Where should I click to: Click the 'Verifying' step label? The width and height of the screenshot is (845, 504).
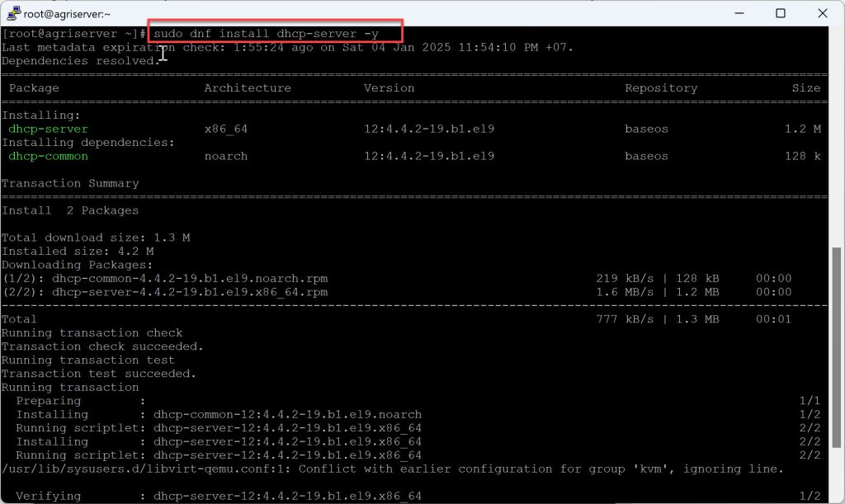click(49, 496)
